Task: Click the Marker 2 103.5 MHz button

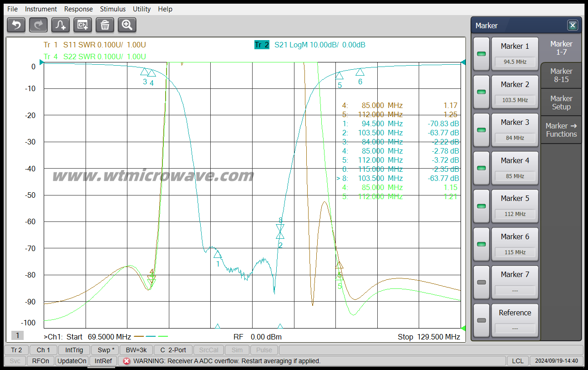Action: point(515,92)
